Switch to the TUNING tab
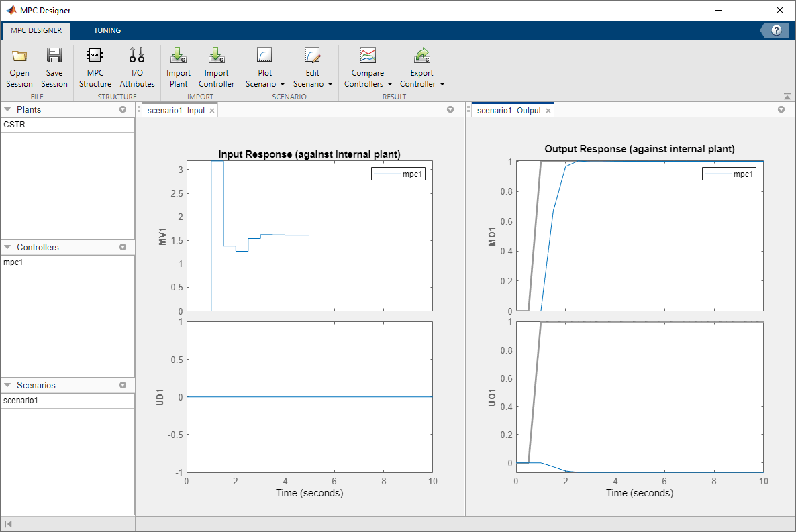Viewport: 796px width, 532px height. (x=107, y=30)
